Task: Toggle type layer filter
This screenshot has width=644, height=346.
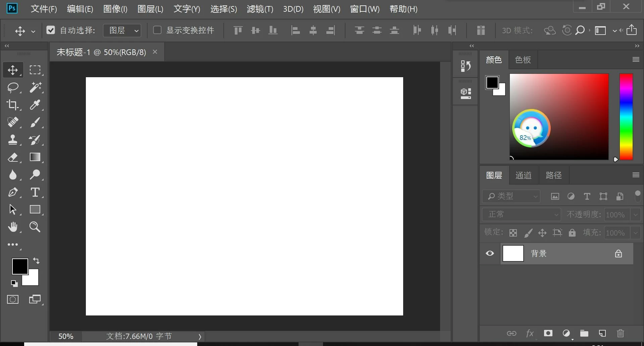Action: pos(587,196)
